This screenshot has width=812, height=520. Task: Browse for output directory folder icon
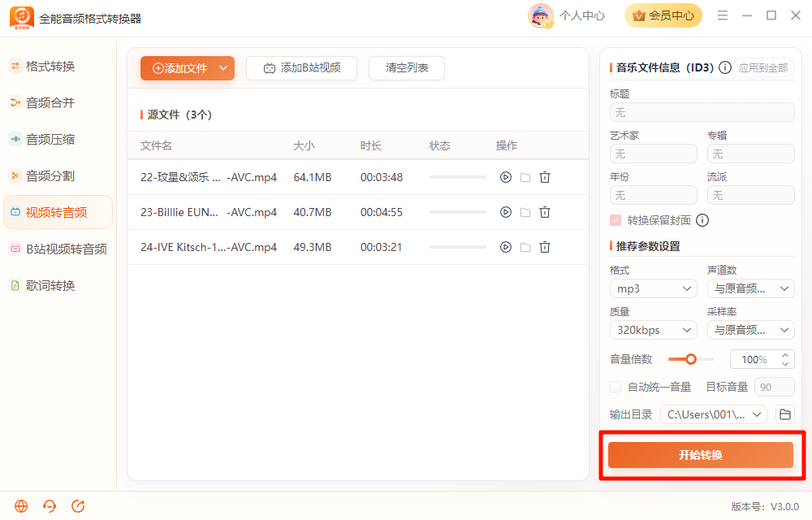pyautogui.click(x=785, y=414)
